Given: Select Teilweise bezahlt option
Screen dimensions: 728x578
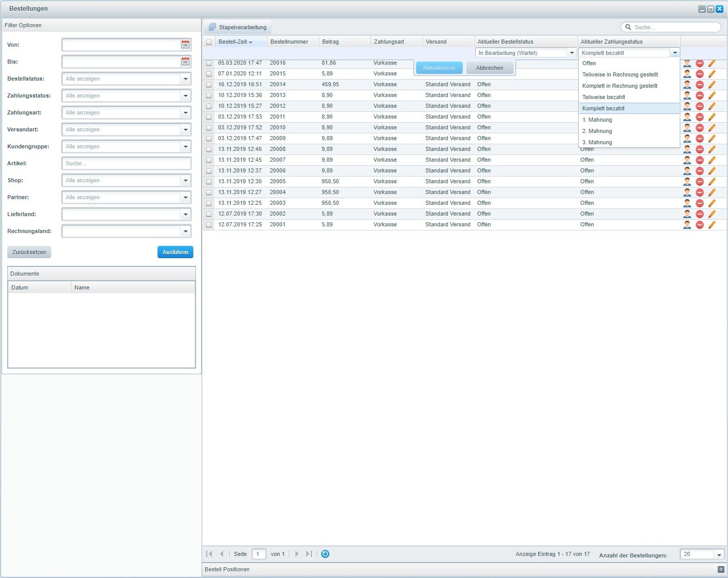Looking at the screenshot, I should coord(629,97).
